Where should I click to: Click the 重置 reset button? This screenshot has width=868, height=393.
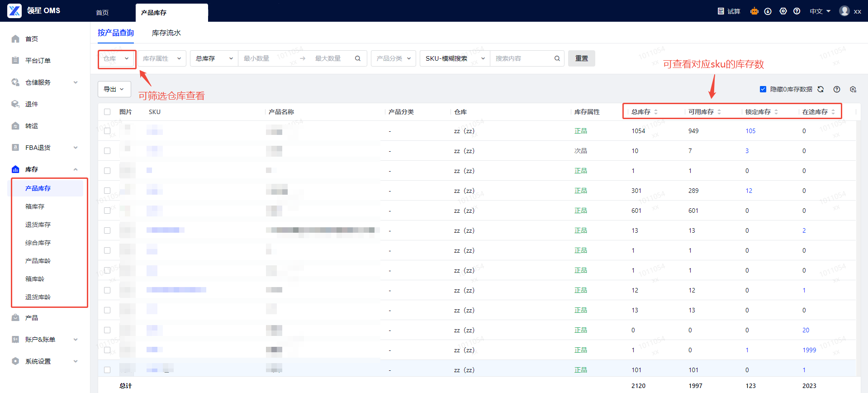582,58
